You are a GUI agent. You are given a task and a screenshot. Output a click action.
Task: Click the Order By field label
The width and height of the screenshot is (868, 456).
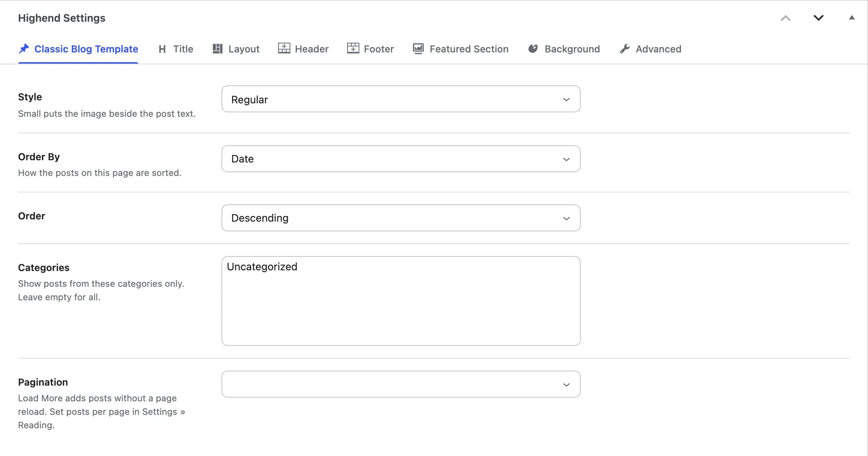(x=39, y=157)
